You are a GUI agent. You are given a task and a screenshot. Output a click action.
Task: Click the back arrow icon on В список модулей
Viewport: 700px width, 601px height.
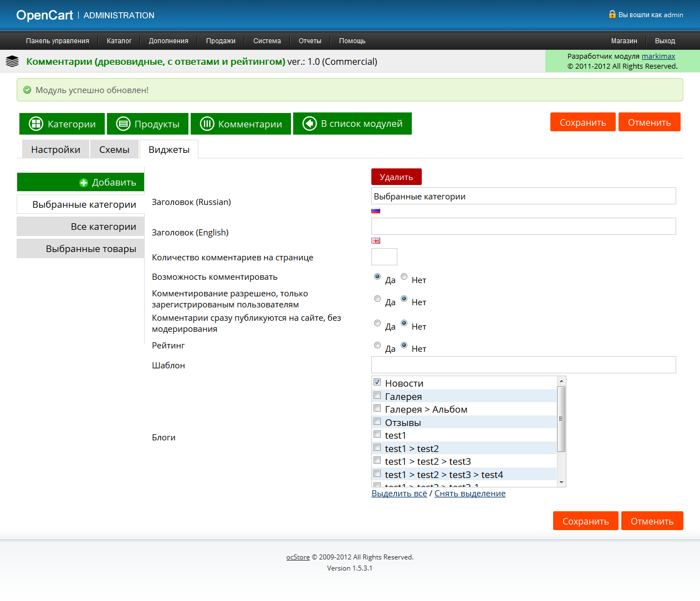309,124
